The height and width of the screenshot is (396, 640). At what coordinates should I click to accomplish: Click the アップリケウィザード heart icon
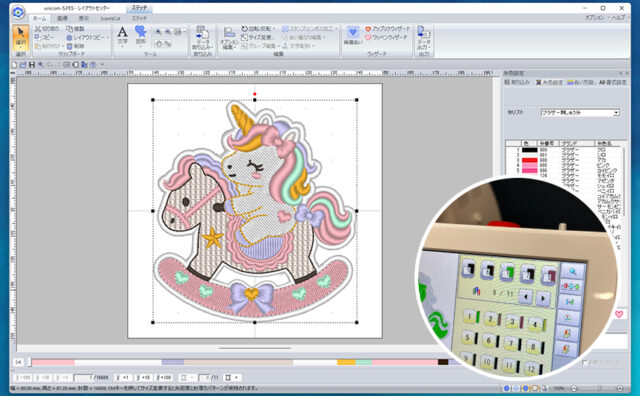click(x=368, y=29)
